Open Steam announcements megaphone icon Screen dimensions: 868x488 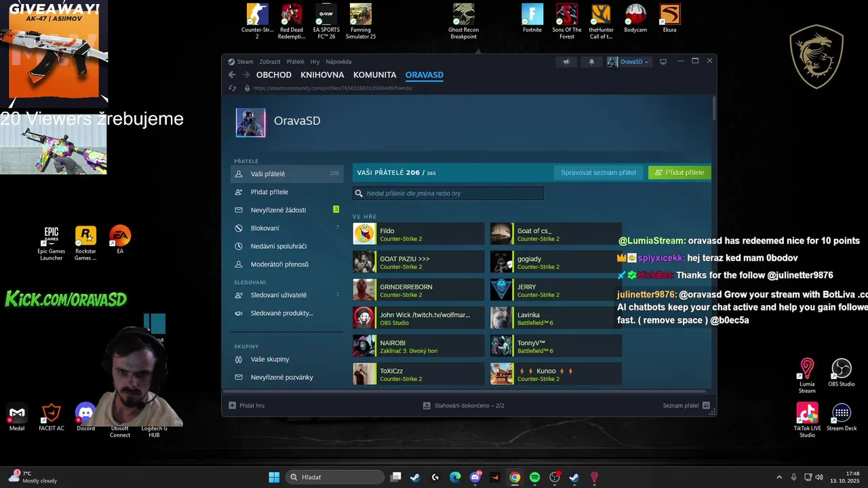point(566,62)
